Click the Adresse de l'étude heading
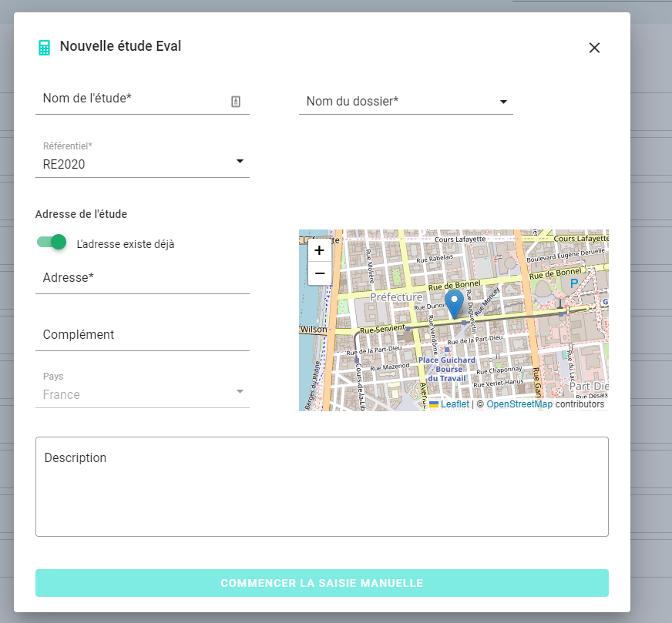The width and height of the screenshot is (672, 623). pyautogui.click(x=81, y=214)
